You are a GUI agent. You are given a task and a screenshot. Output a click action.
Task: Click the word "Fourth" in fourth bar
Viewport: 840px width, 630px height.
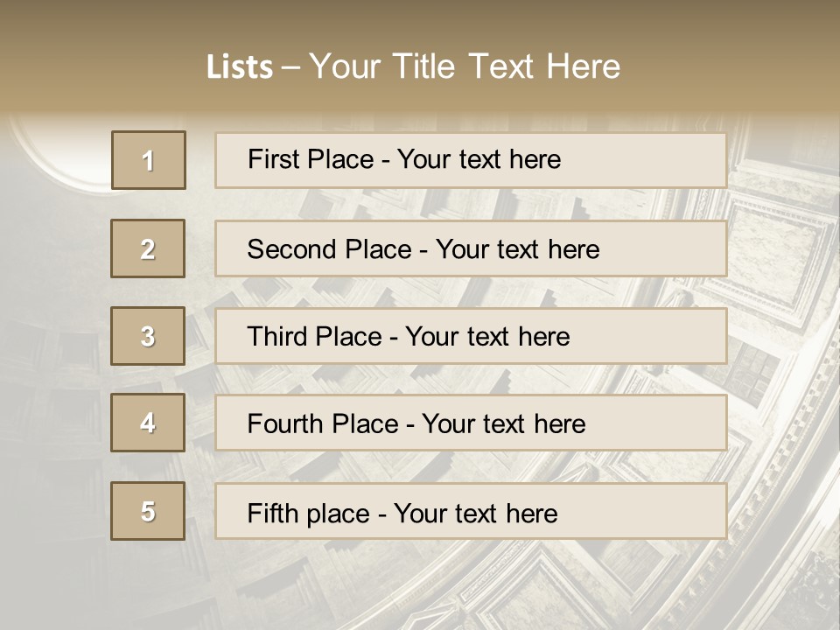(x=282, y=424)
